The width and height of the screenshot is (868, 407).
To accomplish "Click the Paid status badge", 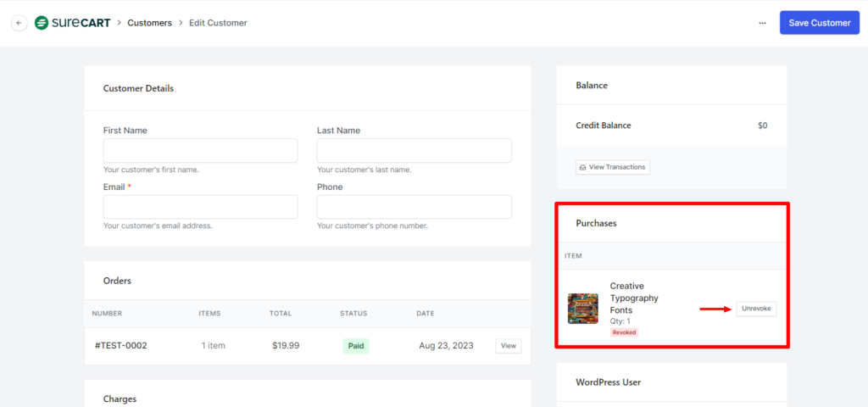I will (x=355, y=346).
